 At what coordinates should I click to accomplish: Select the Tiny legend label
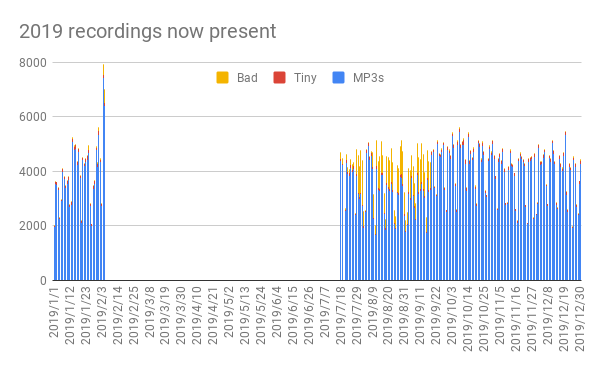click(305, 78)
